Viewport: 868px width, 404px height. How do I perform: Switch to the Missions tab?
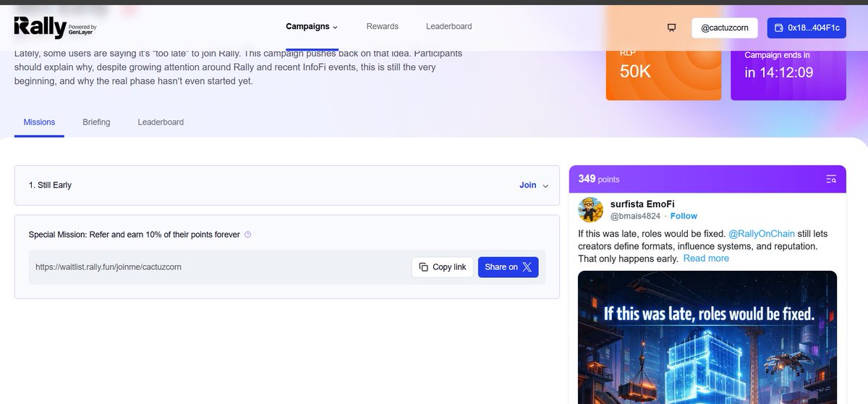39,122
